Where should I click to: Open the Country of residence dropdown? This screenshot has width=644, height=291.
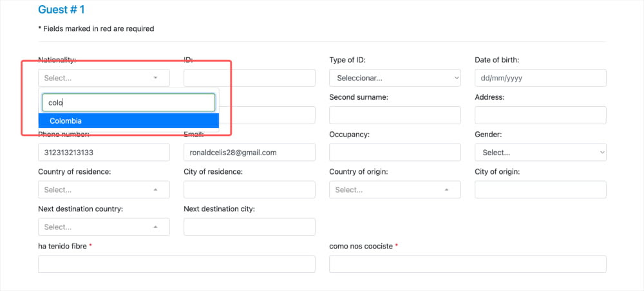click(104, 190)
